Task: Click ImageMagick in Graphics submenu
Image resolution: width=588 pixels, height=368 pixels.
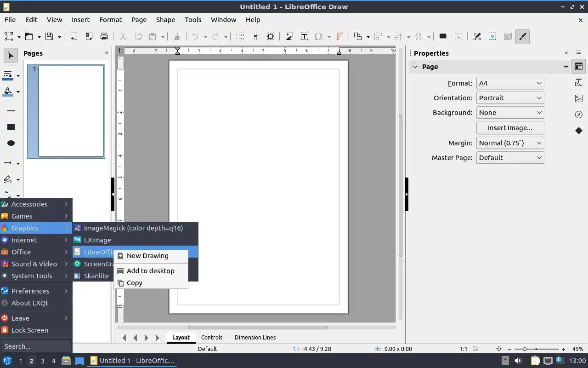Action: [x=136, y=228]
